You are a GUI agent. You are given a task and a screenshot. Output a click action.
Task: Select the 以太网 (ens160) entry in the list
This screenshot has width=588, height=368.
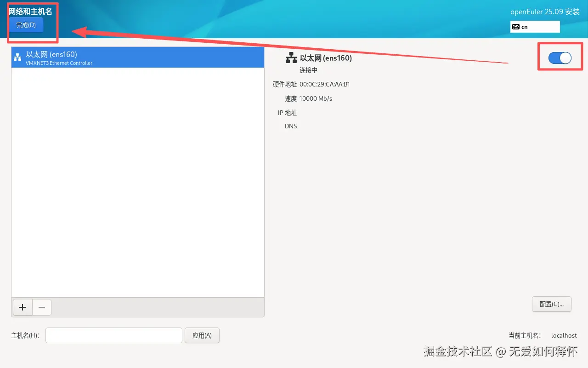(x=138, y=57)
